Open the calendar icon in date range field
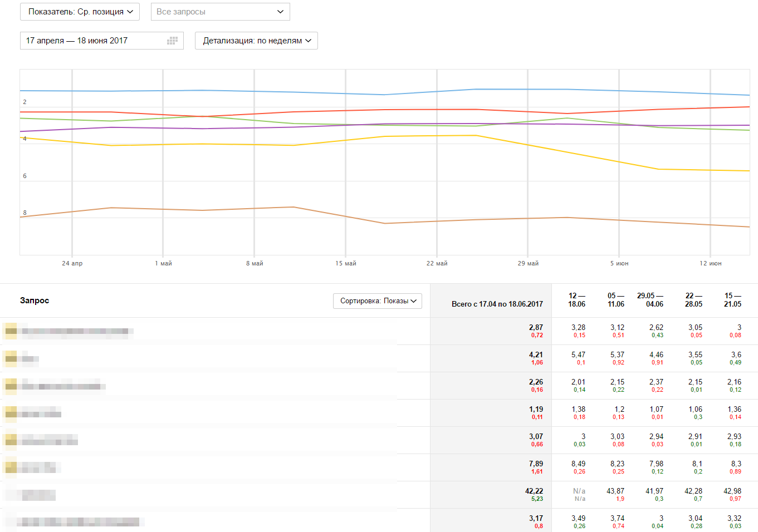758x532 pixels. pos(172,41)
